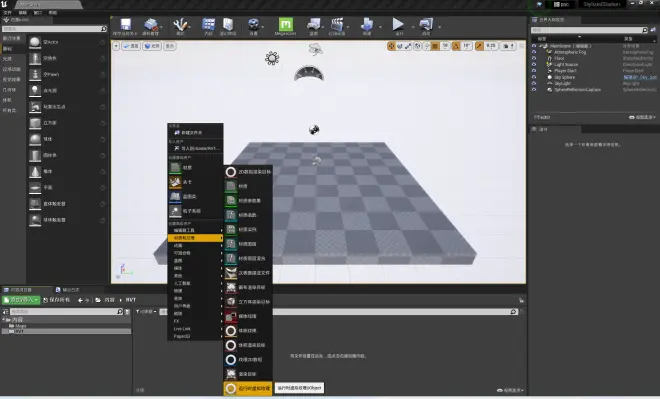Click the green Megascans toolbar icon
This screenshot has width=660, height=399.
coord(285,24)
